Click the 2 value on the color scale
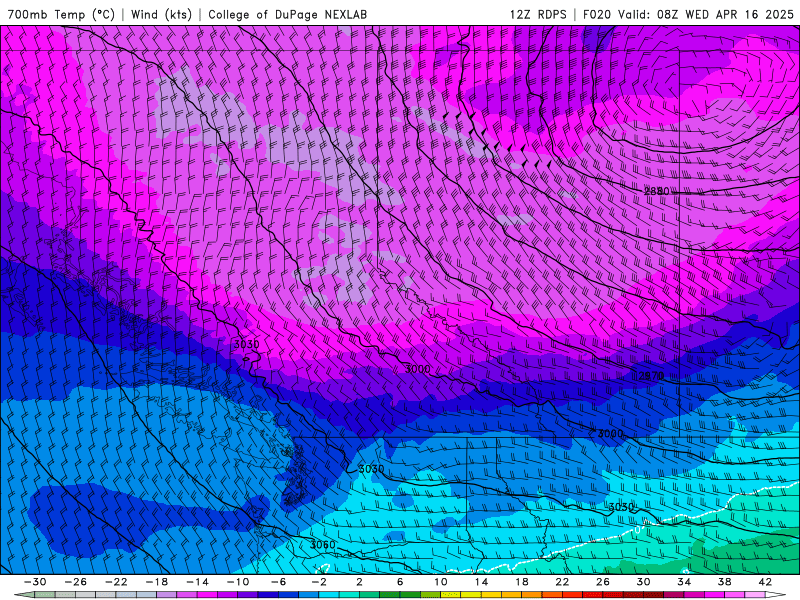Viewport: 800px width, 600px height. click(360, 582)
